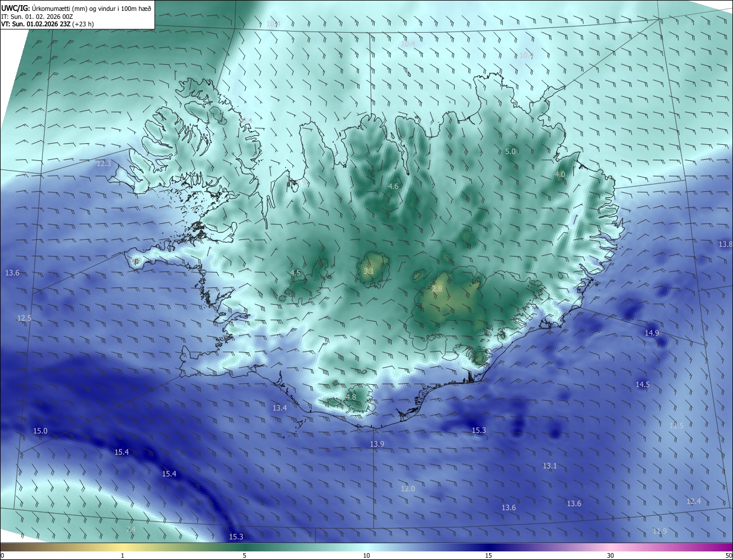Click the 4.6 value label
The width and height of the screenshot is (733, 560).
point(393,186)
